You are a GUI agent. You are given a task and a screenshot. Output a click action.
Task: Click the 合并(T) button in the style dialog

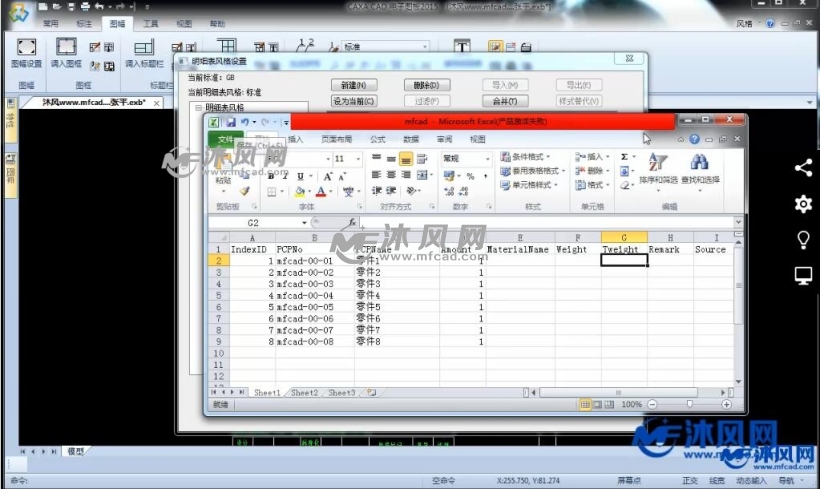click(505, 101)
